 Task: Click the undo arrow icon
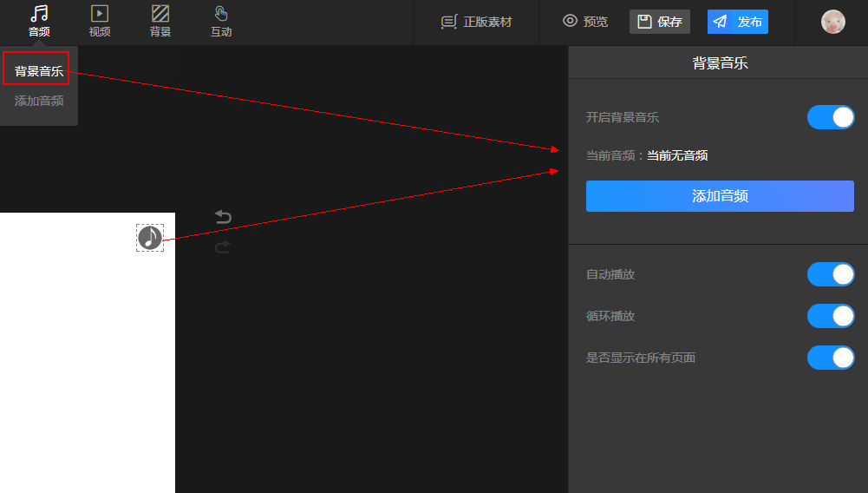coord(223,217)
